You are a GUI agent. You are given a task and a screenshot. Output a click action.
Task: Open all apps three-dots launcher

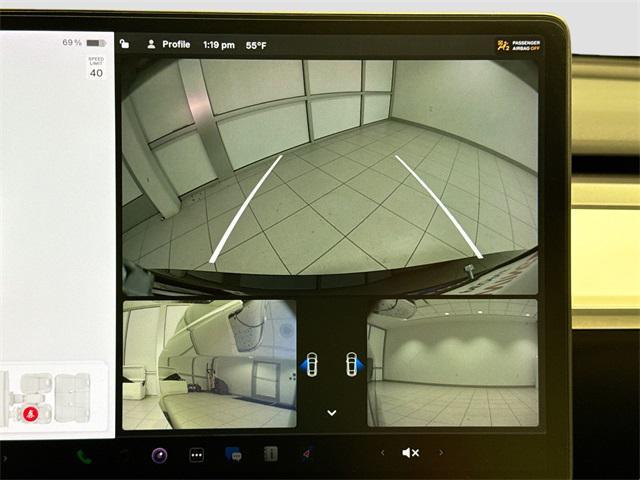(196, 455)
